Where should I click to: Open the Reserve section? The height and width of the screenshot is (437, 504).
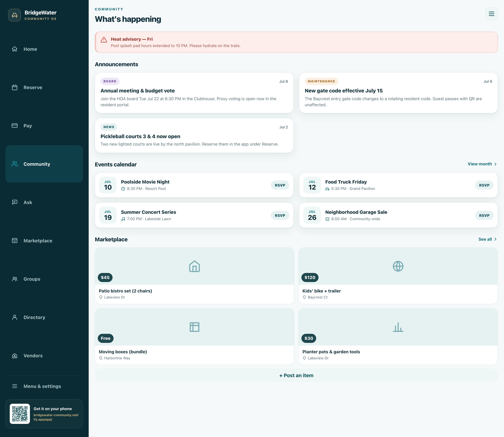click(44, 87)
